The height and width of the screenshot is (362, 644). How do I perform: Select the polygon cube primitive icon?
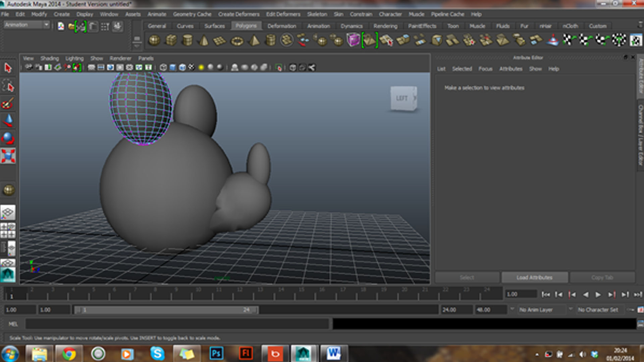click(x=171, y=41)
